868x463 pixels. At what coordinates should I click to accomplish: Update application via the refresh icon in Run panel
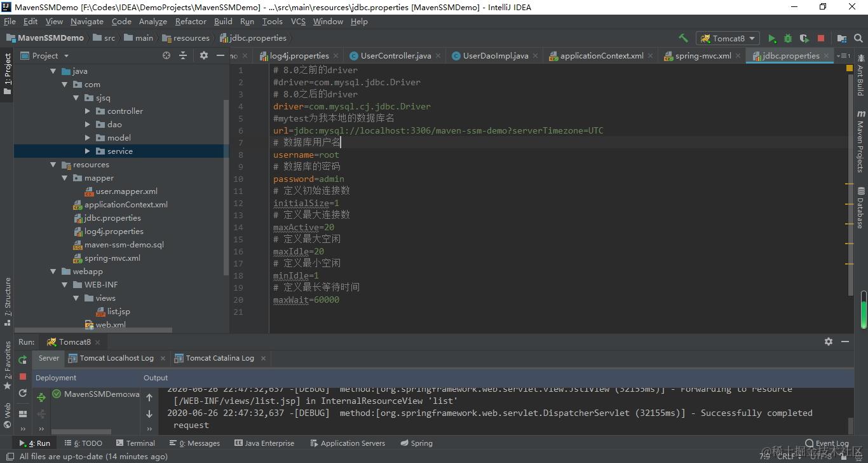pos(23,393)
